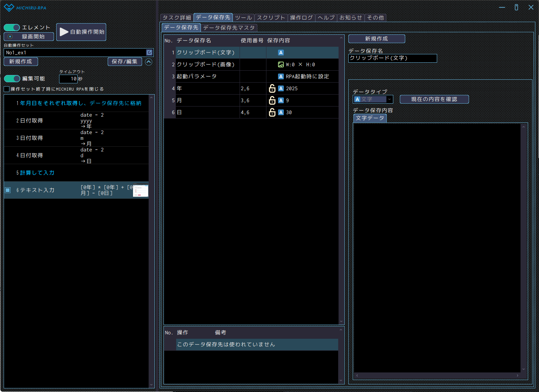Click the open-external icon beside No1_ex1

click(149, 53)
